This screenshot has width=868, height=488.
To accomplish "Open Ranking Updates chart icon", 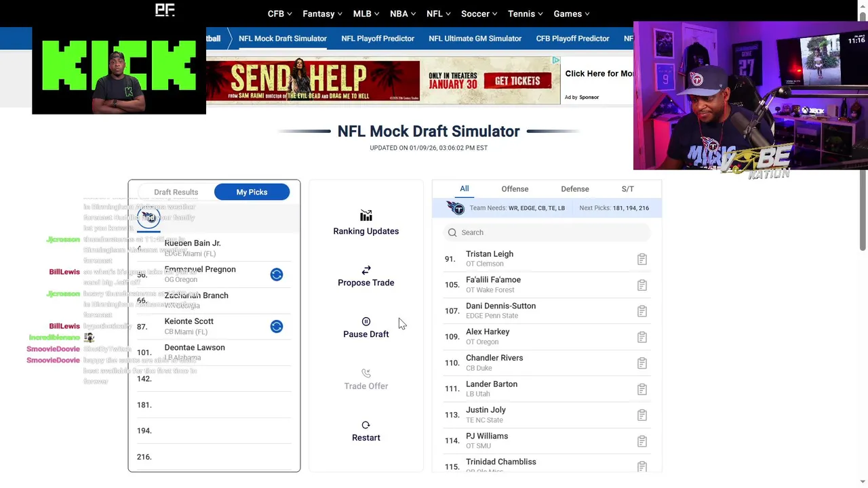I will click(x=366, y=216).
